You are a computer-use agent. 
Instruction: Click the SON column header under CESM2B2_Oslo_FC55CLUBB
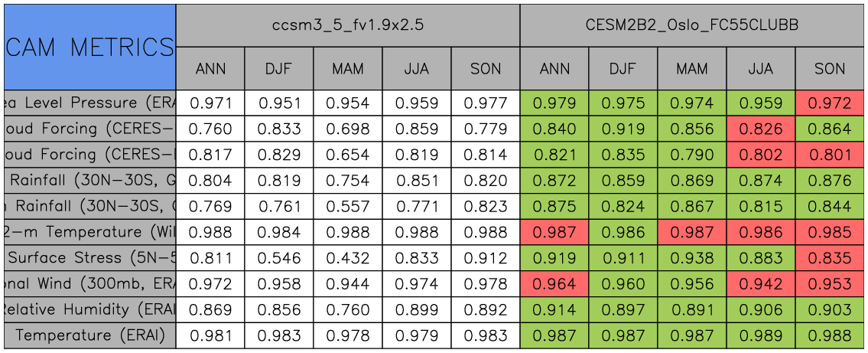click(830, 69)
